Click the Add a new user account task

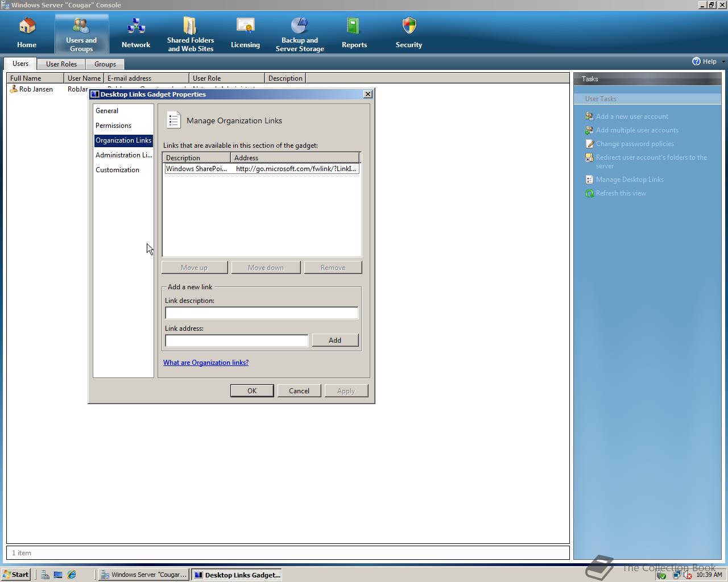632,117
